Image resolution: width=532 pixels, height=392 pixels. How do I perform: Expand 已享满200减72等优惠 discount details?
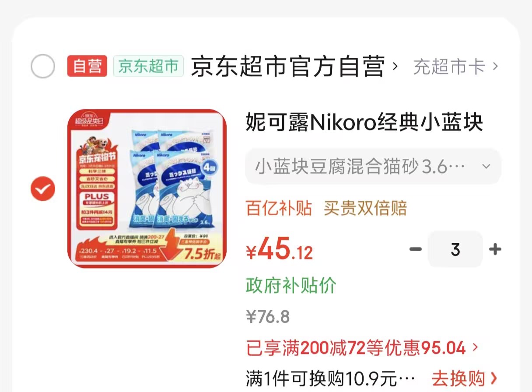(362, 349)
